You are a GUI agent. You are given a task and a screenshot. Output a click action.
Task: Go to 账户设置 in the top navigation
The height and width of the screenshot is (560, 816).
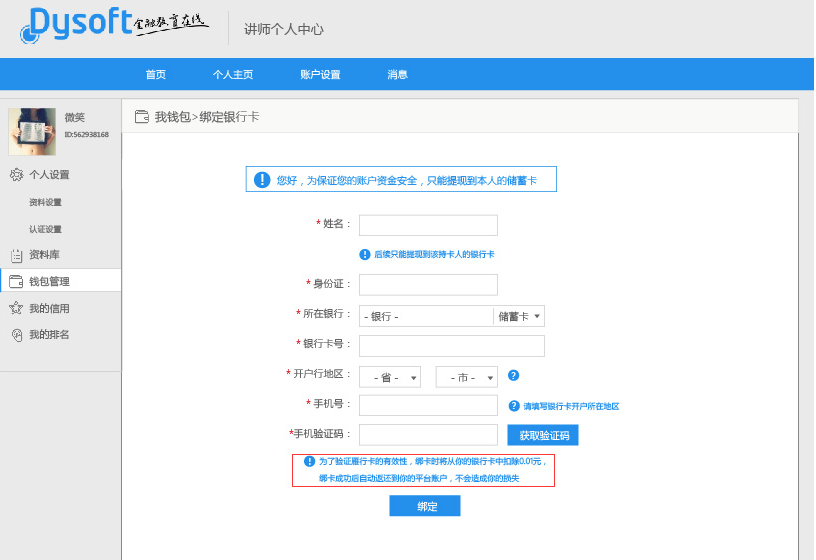tap(320, 74)
